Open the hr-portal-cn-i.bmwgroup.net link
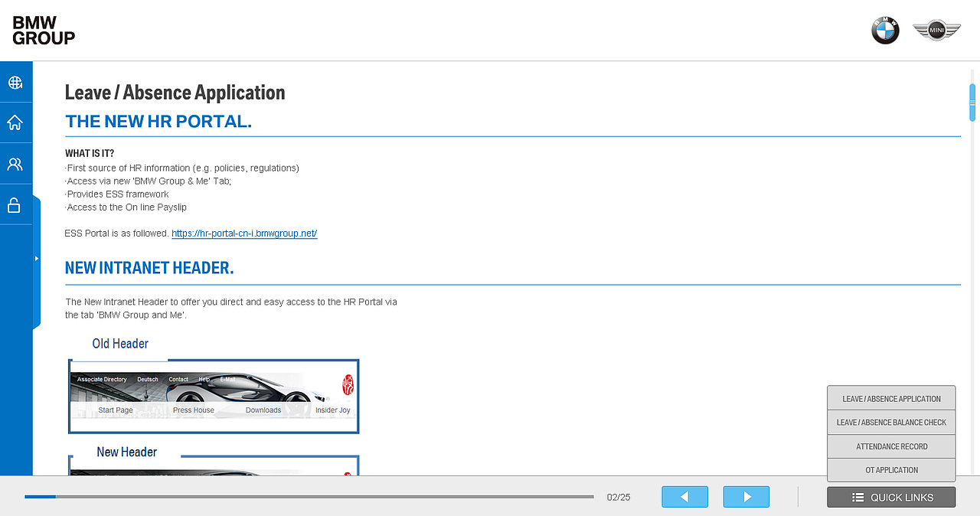The width and height of the screenshot is (980, 516). tap(244, 234)
